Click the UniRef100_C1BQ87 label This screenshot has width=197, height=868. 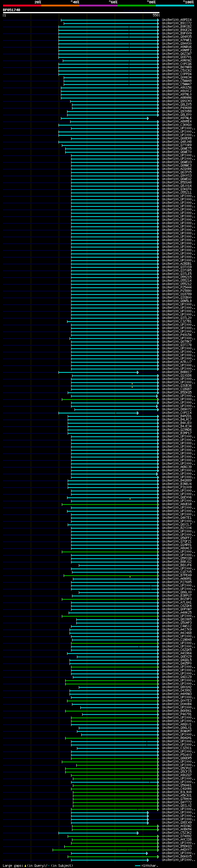pos(176,389)
